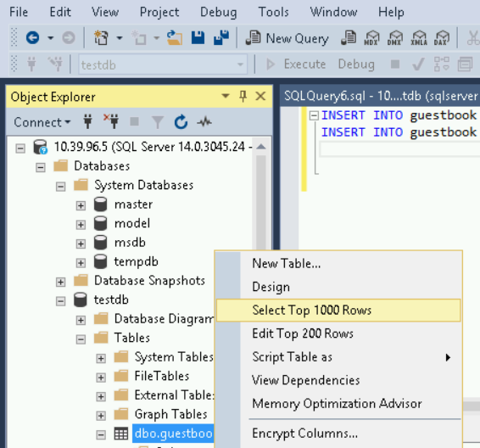Expand the master database node
The width and height of the screenshot is (480, 448).
pyautogui.click(x=81, y=206)
